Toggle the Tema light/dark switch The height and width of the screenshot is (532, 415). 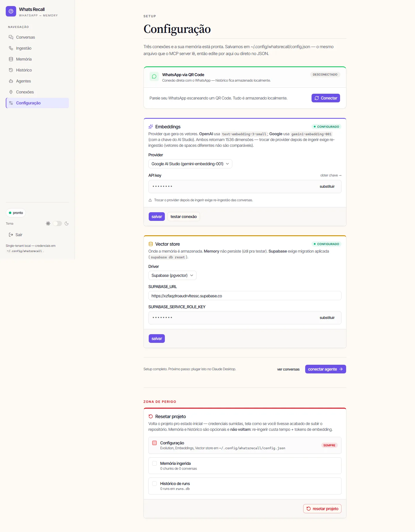(57, 223)
